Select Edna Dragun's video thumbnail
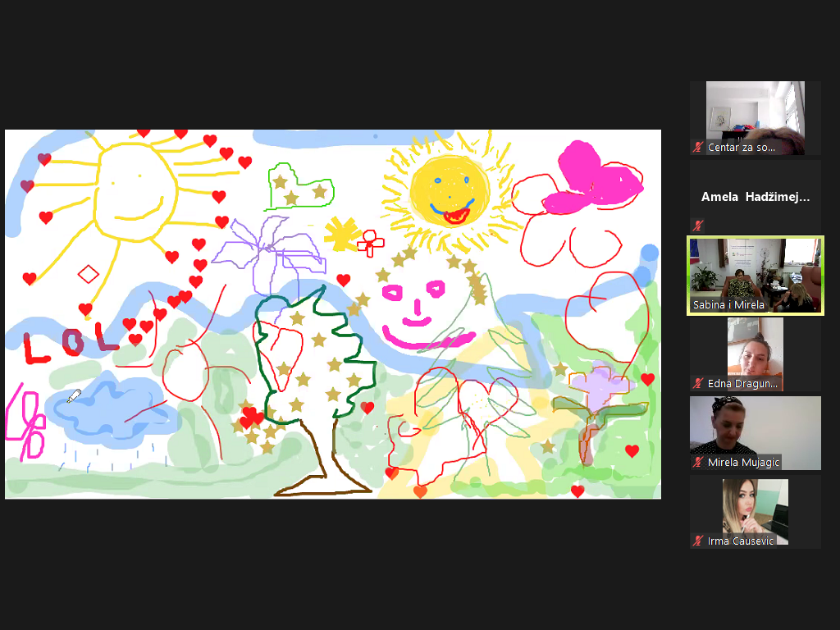Viewport: 840px width, 630px height. point(755,351)
